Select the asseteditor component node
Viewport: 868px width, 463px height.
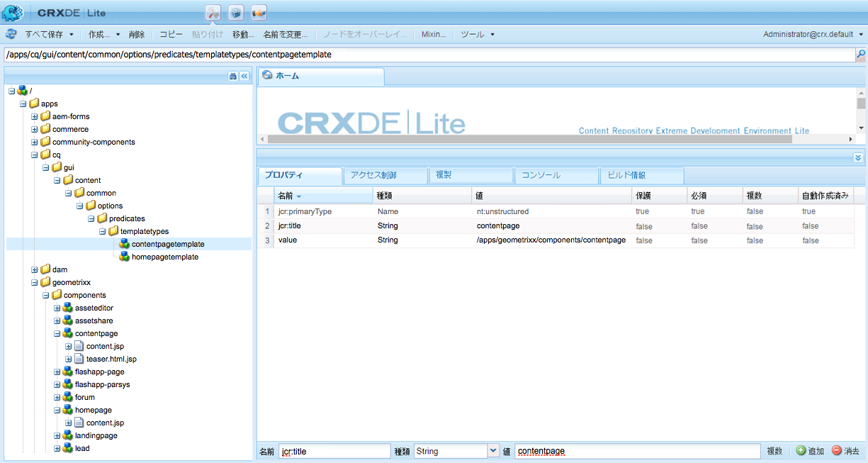click(x=94, y=308)
